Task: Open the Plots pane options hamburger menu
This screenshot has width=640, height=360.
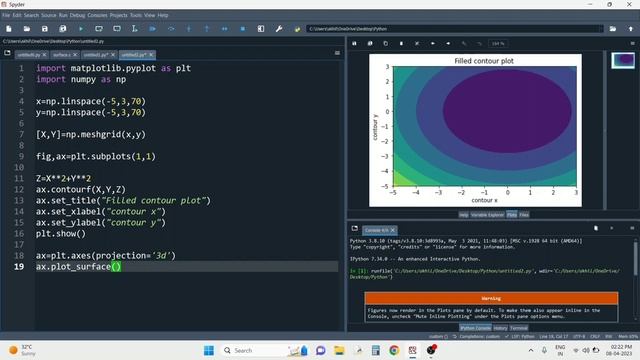Action: pos(632,43)
